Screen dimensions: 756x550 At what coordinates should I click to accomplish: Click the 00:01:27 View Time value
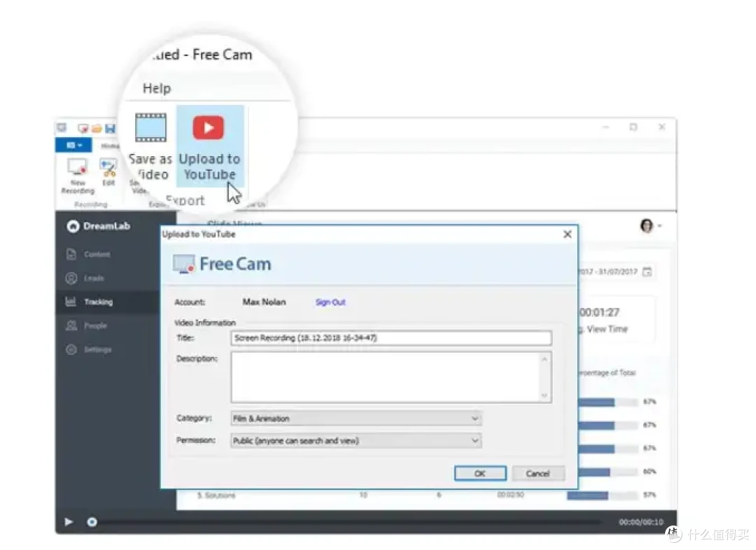599,312
